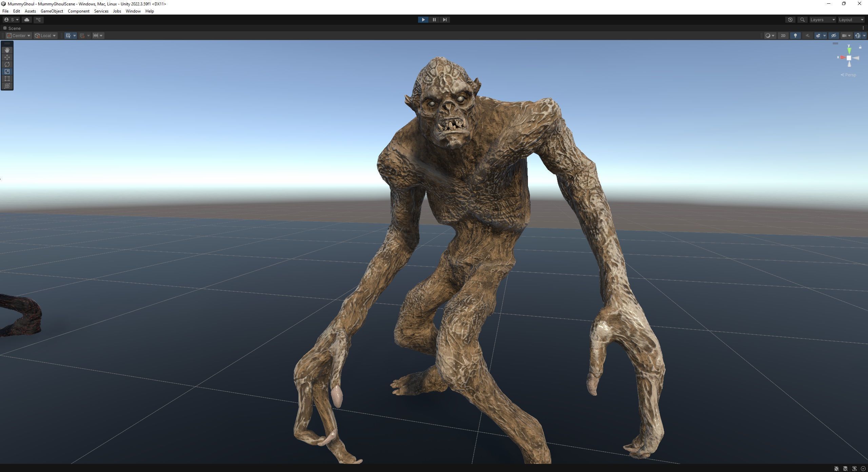
Task: Expand the scene effects options arrow
Action: tap(825, 36)
